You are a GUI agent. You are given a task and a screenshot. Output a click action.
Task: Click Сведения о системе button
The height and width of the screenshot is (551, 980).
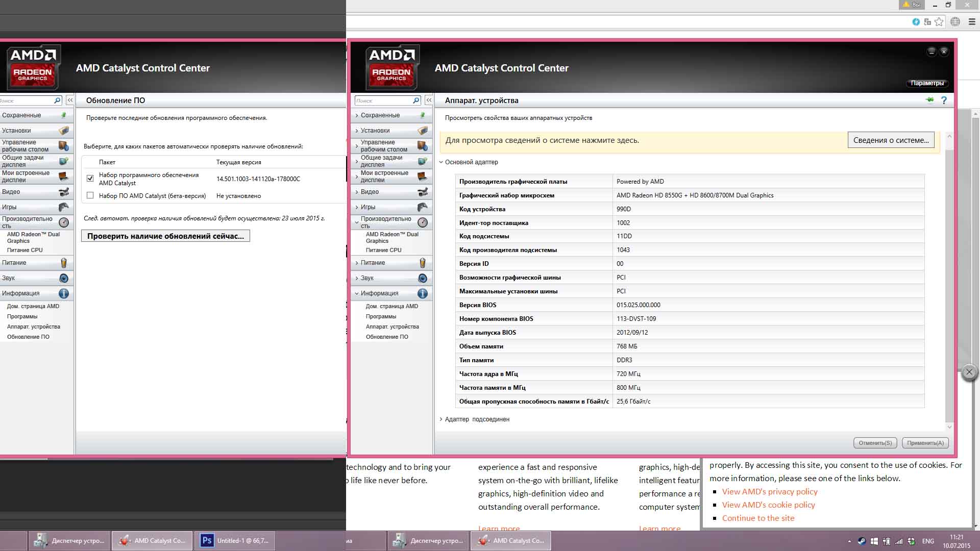[x=891, y=140]
